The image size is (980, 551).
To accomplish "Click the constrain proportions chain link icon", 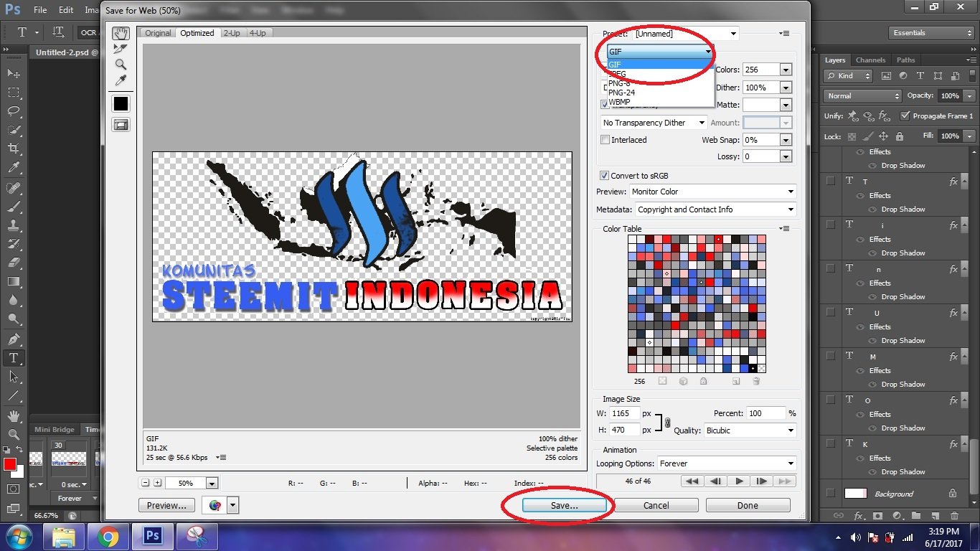I will tap(667, 423).
